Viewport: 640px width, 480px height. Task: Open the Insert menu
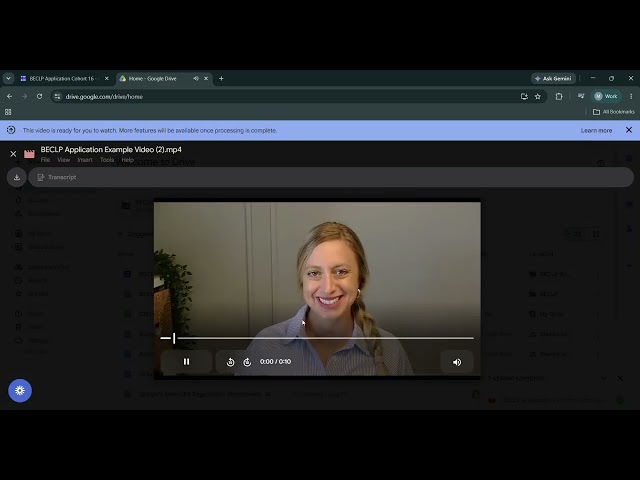point(85,160)
